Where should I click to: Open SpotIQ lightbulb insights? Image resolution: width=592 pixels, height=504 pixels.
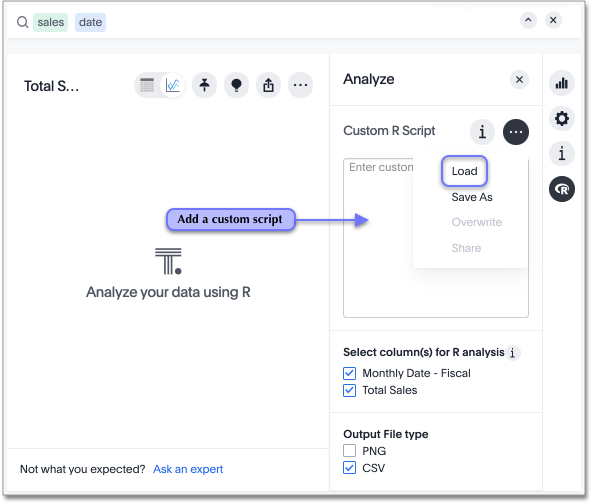(236, 85)
